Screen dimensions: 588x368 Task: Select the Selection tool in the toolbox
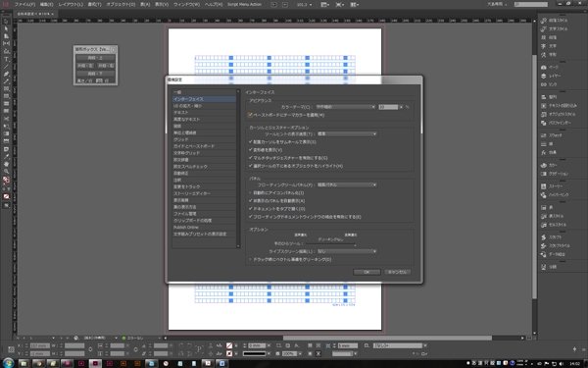point(6,22)
